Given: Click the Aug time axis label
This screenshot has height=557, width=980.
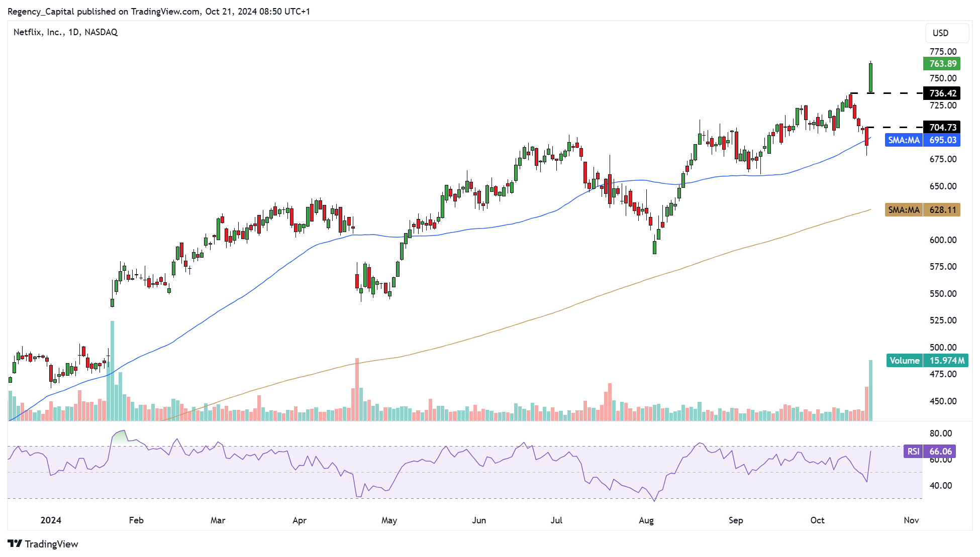Looking at the screenshot, I should point(646,520).
